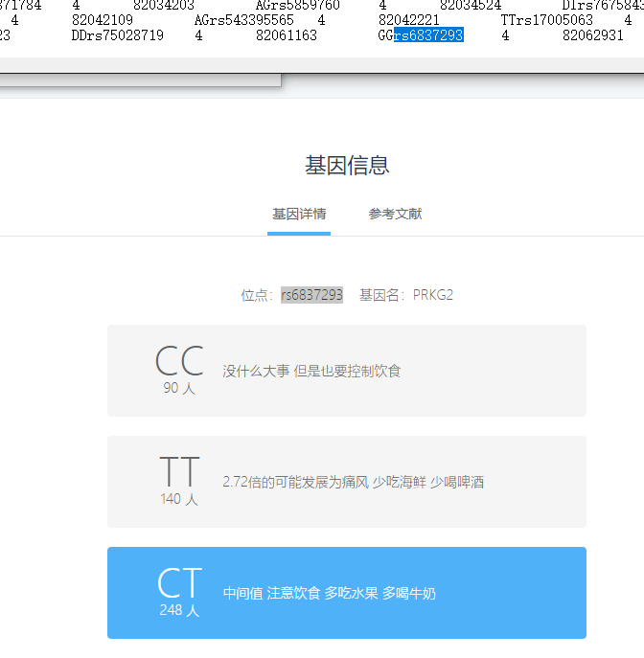Click the 位点 label

[x=257, y=295]
